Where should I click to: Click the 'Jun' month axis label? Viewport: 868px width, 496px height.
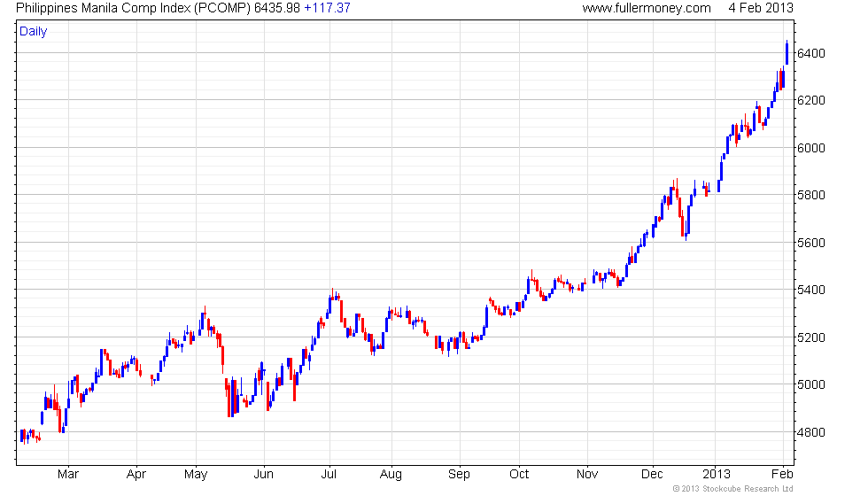tap(264, 475)
